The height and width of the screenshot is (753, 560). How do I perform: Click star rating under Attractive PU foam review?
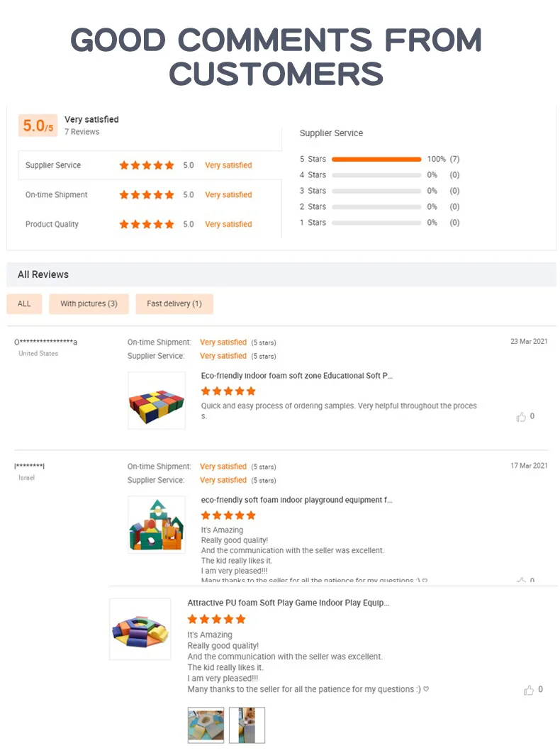[x=215, y=619]
